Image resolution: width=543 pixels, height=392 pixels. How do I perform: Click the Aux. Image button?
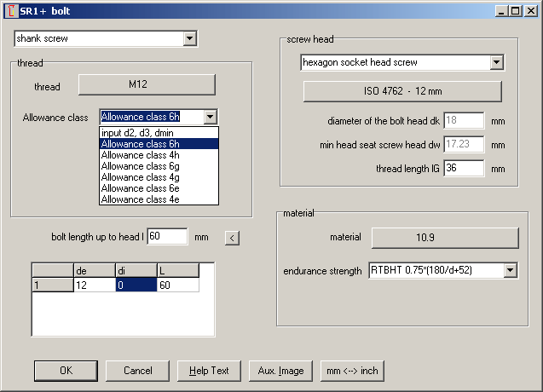(x=280, y=371)
